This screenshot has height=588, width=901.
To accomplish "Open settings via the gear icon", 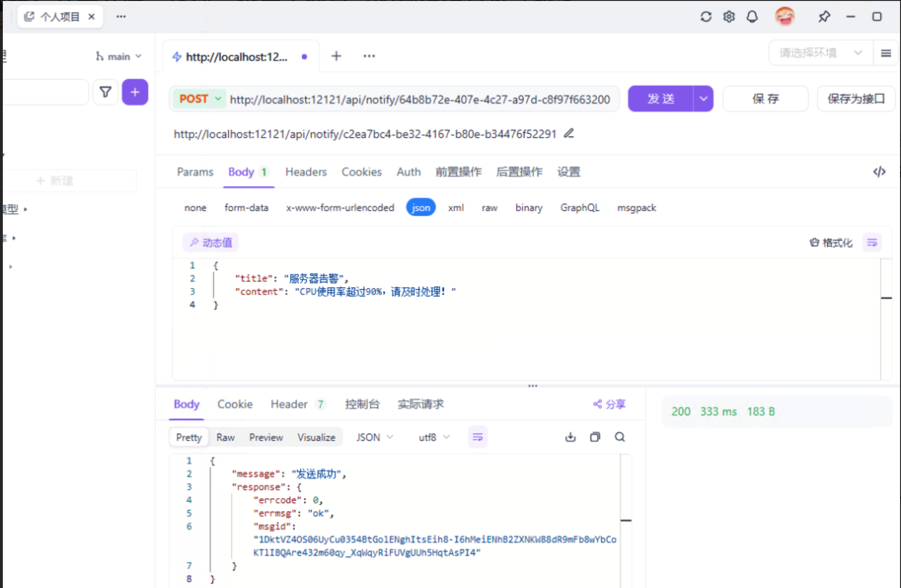I will click(x=729, y=17).
